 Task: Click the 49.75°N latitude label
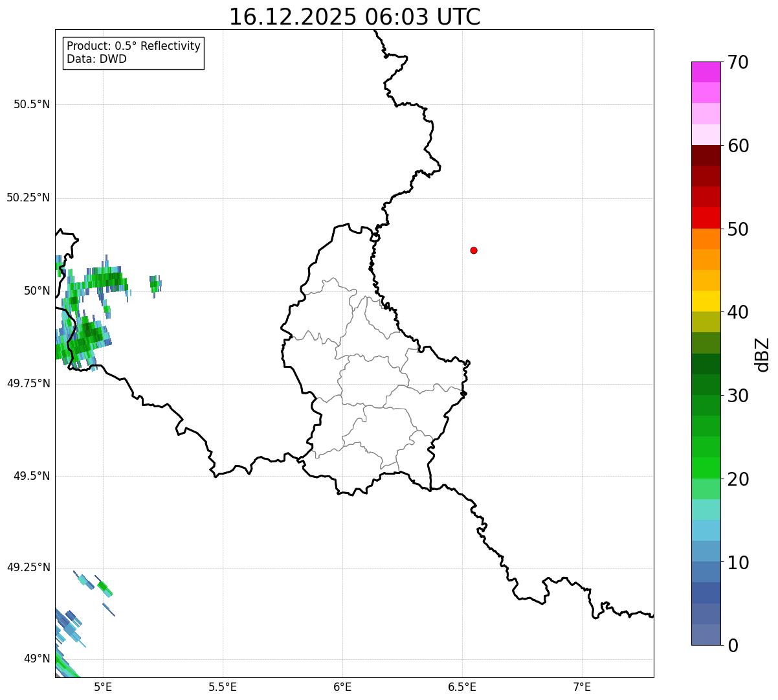pyautogui.click(x=28, y=383)
